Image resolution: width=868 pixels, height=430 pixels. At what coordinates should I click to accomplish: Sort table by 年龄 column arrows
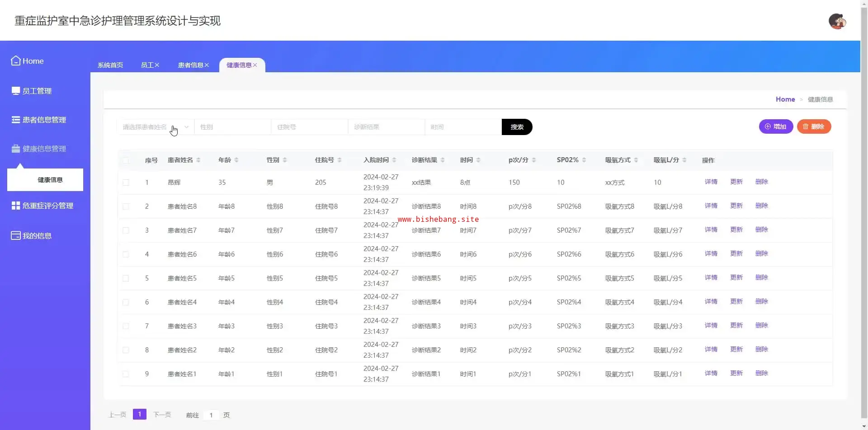(x=236, y=160)
